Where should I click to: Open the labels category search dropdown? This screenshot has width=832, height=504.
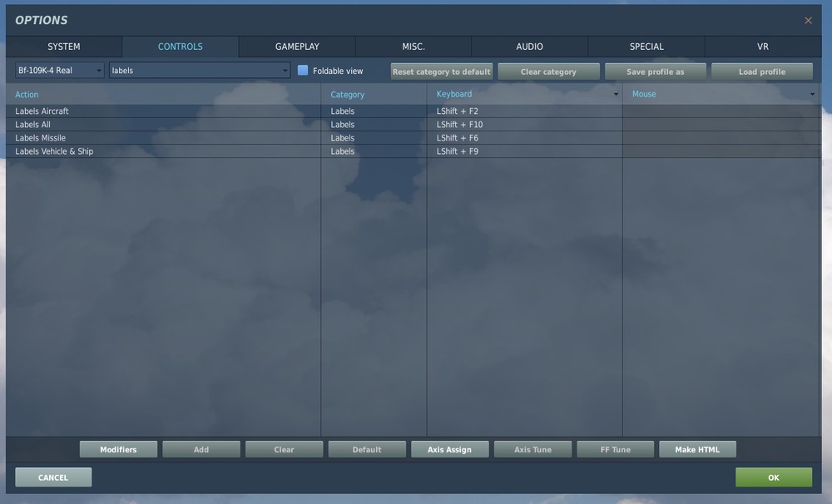(200, 71)
